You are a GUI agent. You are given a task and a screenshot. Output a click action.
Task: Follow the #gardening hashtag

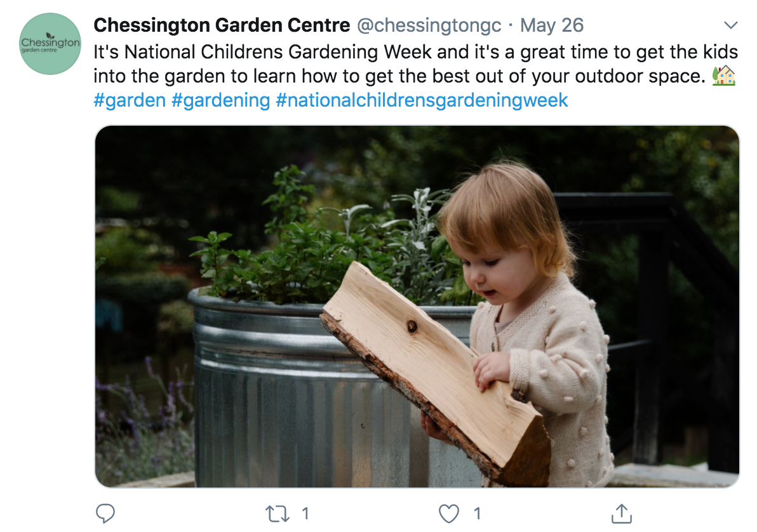tap(220, 100)
